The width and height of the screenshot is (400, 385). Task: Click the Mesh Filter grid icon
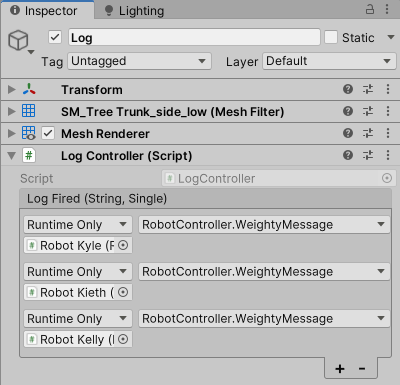click(x=28, y=111)
